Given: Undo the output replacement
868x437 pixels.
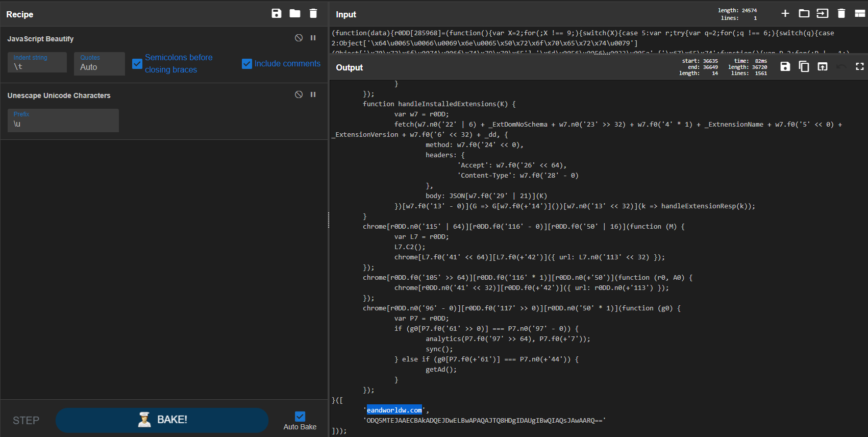Looking at the screenshot, I should coord(841,66).
